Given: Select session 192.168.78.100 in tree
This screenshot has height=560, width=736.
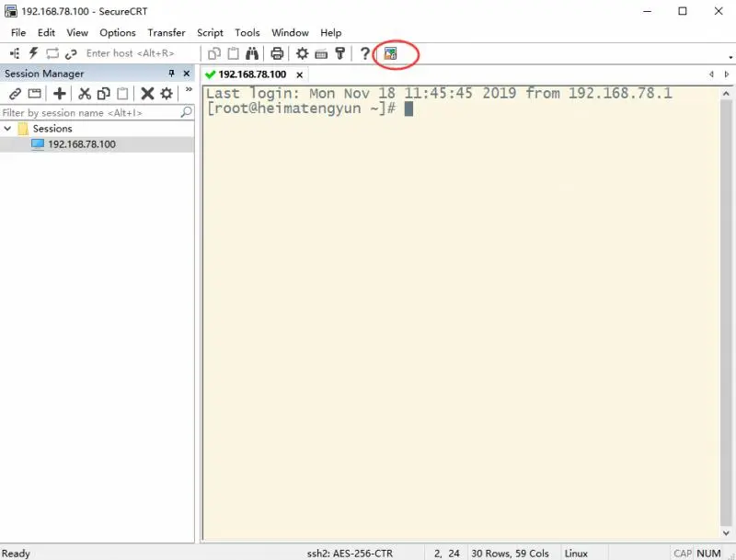Looking at the screenshot, I should (82, 144).
